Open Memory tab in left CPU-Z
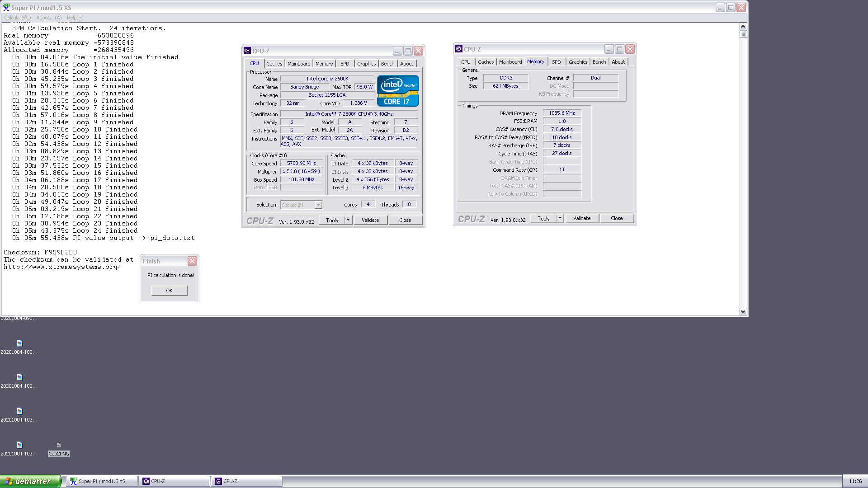The width and height of the screenshot is (868, 488). (324, 64)
